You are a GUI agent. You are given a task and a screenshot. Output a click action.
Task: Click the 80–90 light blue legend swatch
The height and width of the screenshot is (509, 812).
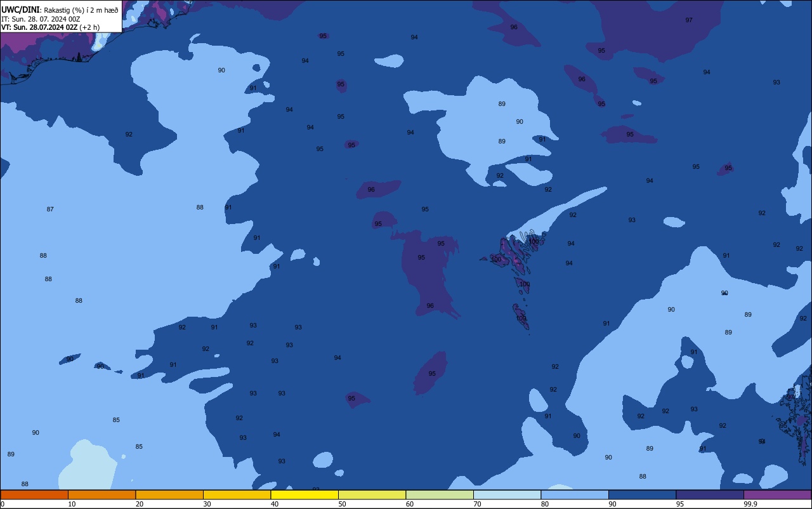pyautogui.click(x=575, y=494)
